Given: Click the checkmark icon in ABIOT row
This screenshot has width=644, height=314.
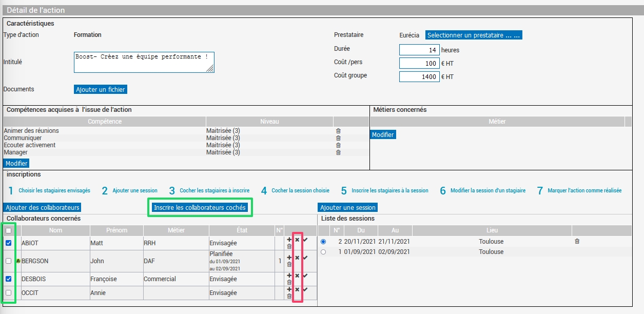Looking at the screenshot, I should point(305,240).
